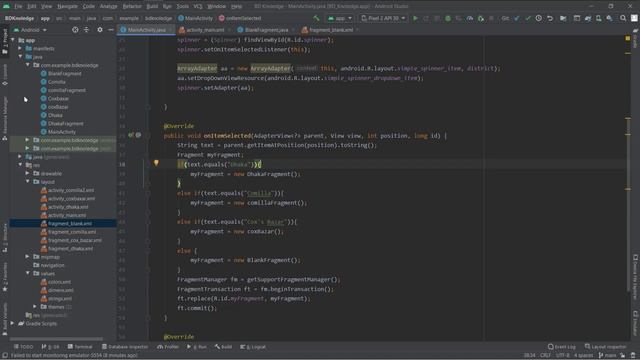This screenshot has width=640, height=360.
Task: Select strings.xml in values folder
Action: (x=56, y=298)
